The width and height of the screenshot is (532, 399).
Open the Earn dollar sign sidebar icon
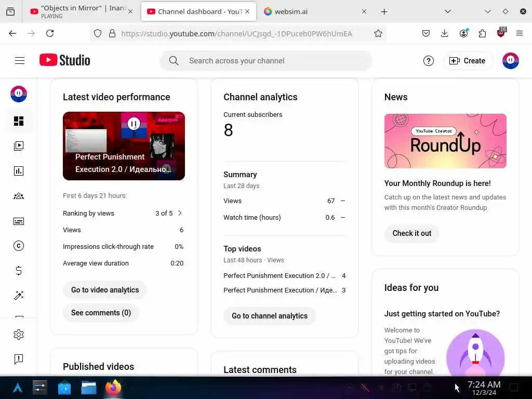tap(19, 271)
